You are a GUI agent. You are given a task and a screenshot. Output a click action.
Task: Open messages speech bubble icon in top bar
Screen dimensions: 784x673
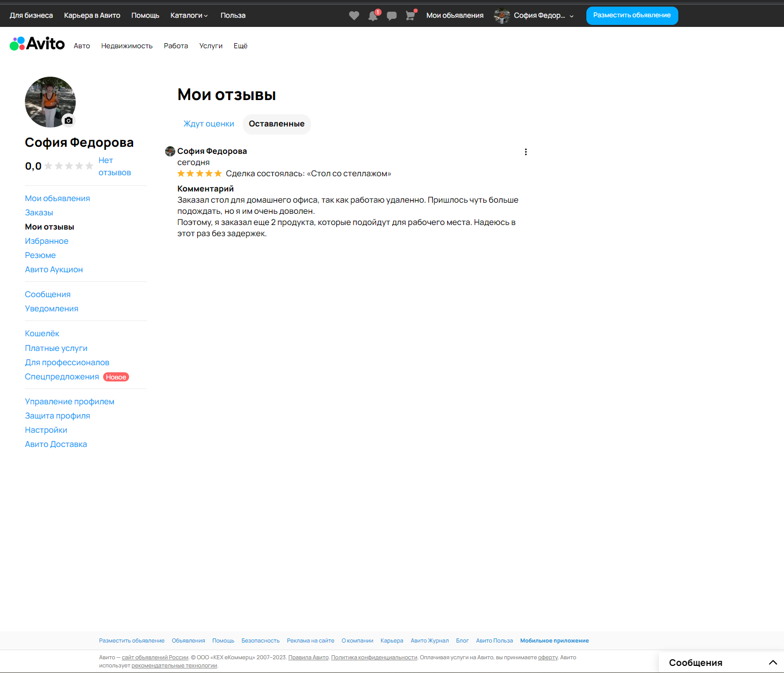click(392, 16)
